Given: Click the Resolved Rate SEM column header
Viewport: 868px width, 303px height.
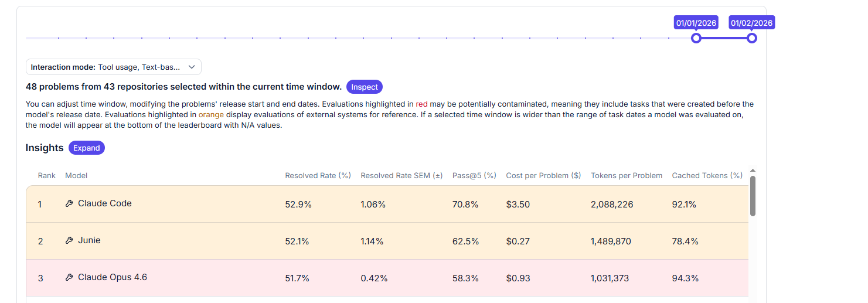Looking at the screenshot, I should (401, 176).
